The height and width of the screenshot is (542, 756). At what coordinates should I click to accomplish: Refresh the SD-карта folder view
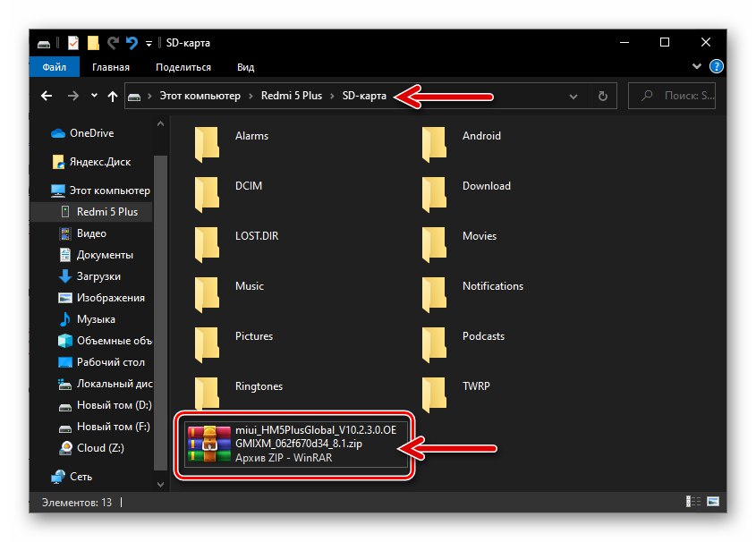click(603, 96)
